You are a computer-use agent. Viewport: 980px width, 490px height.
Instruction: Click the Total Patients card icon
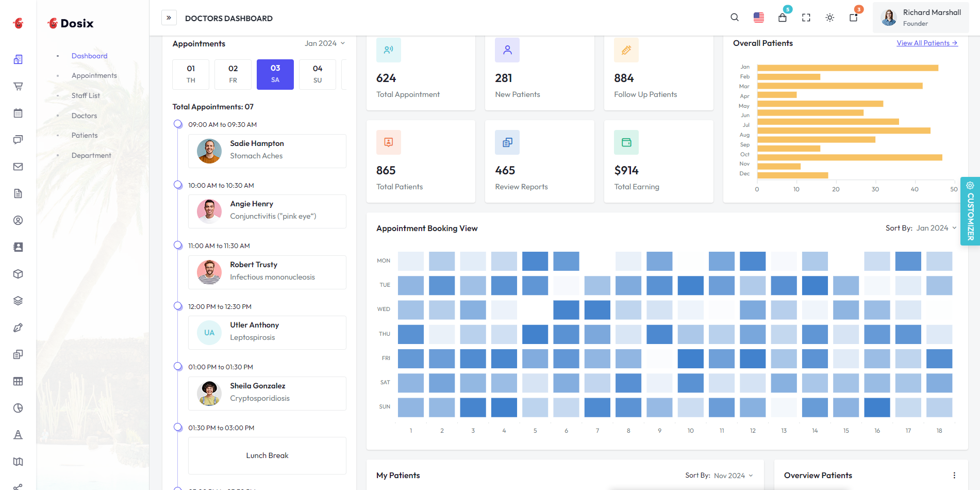tap(389, 142)
